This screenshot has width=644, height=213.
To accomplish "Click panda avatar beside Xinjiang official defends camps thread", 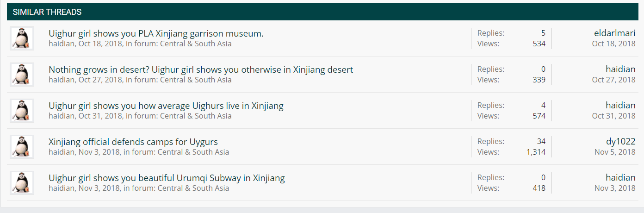I will [x=22, y=147].
